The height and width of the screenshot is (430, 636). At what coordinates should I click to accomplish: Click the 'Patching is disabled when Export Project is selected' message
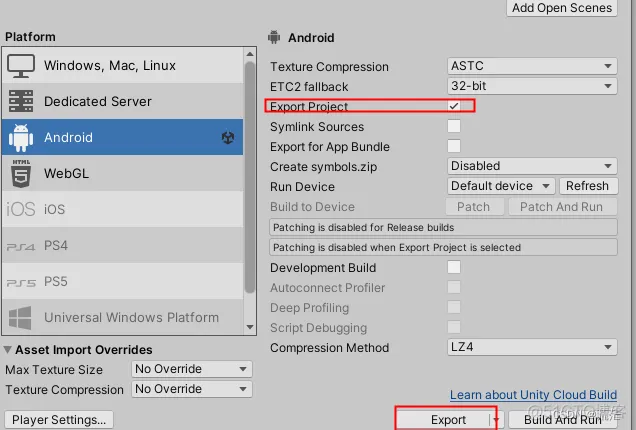443,247
